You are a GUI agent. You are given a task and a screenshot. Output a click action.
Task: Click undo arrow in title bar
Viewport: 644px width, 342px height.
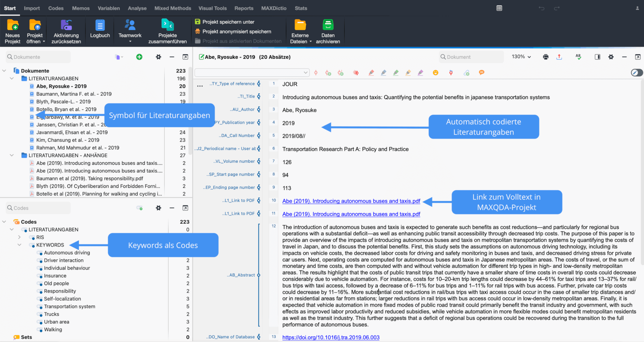click(542, 8)
